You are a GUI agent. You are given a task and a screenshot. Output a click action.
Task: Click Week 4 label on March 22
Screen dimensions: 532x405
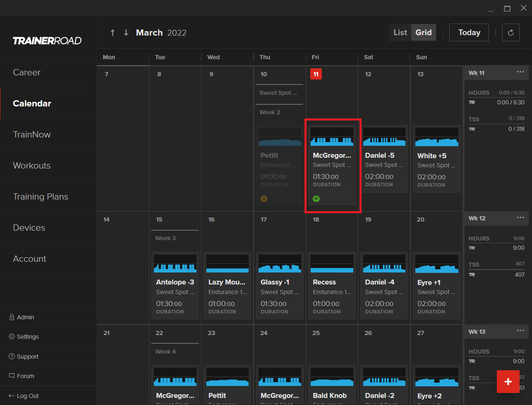(x=165, y=352)
